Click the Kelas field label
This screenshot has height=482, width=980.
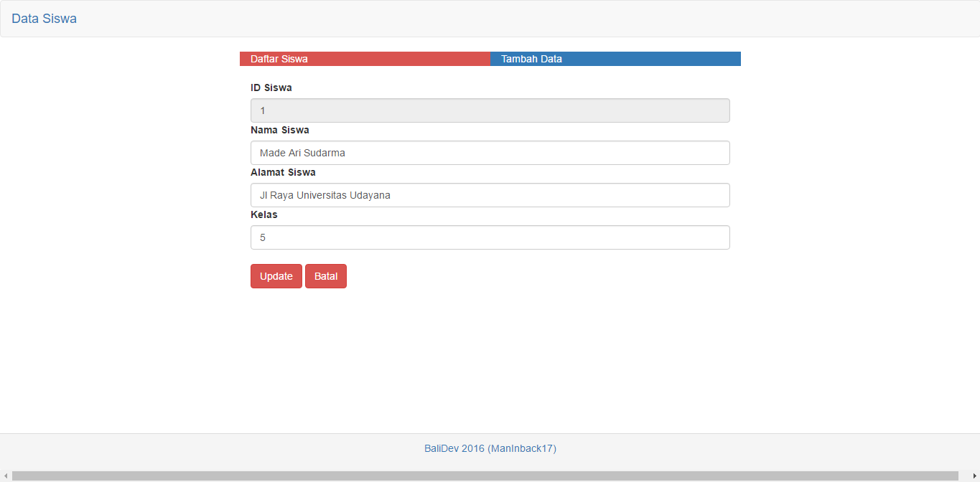click(x=264, y=214)
